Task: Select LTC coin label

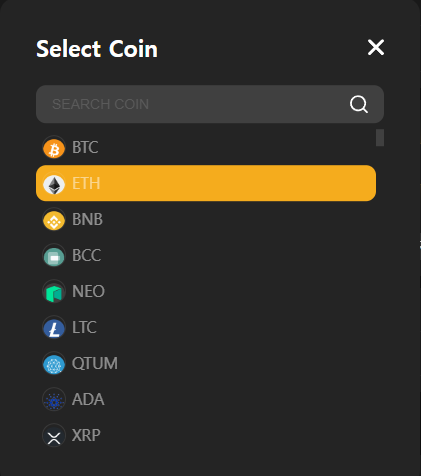Action: pos(84,327)
